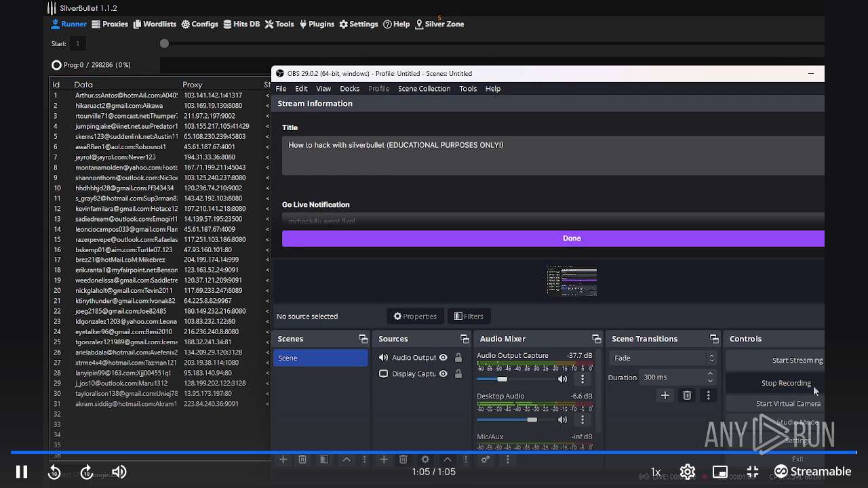The width and height of the screenshot is (868, 488).
Task: Open OBS Help menu
Action: (x=493, y=88)
